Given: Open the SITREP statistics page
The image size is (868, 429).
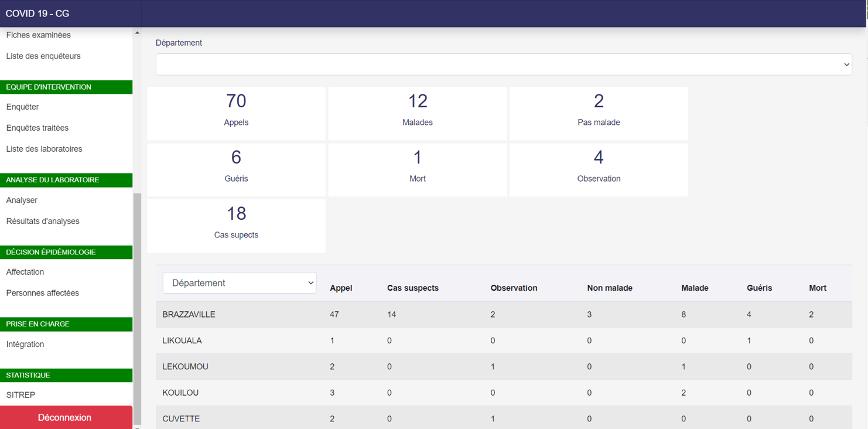Looking at the screenshot, I should click(x=20, y=395).
